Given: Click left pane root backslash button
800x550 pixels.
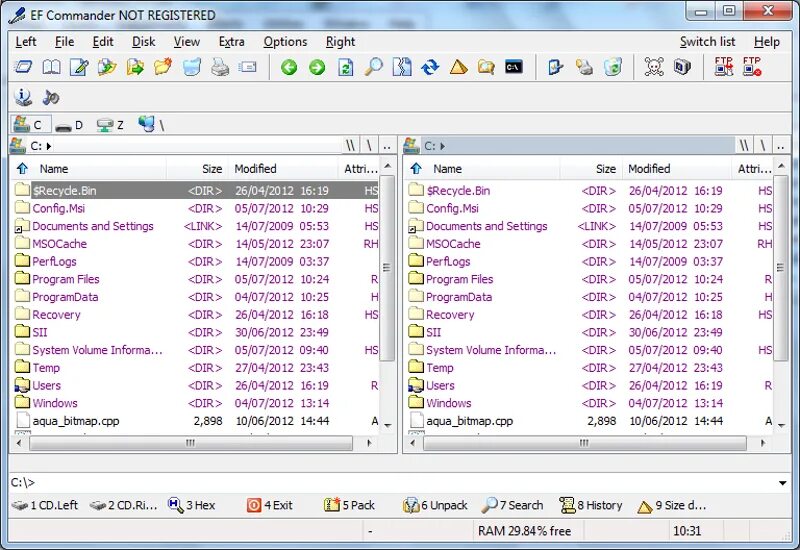Looking at the screenshot, I should click(369, 146).
